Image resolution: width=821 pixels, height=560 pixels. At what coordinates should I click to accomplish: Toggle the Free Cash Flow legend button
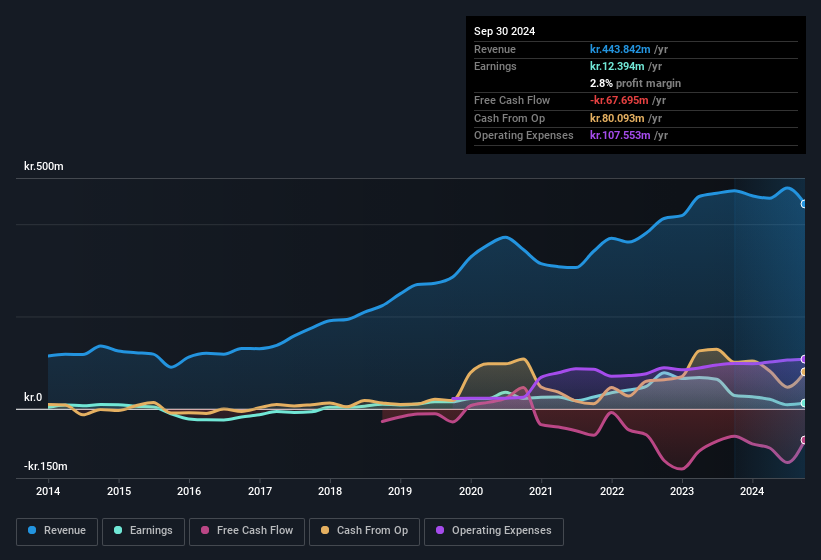coord(247,531)
